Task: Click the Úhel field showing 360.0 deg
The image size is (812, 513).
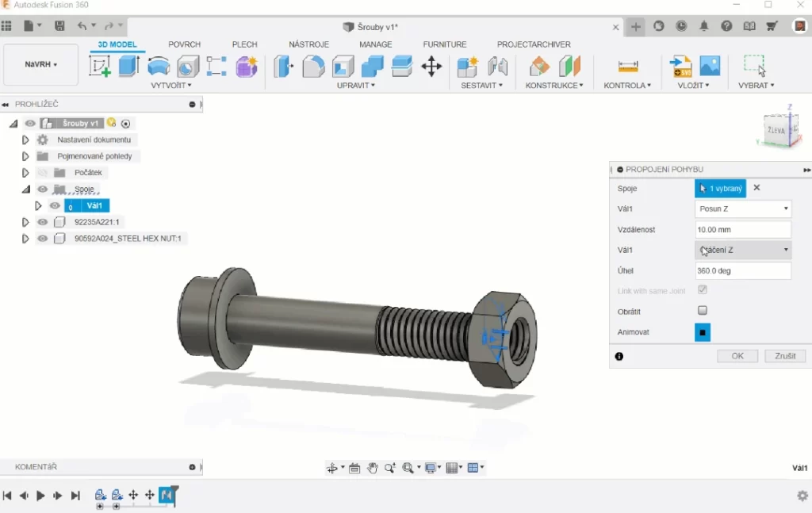Action: coord(742,270)
